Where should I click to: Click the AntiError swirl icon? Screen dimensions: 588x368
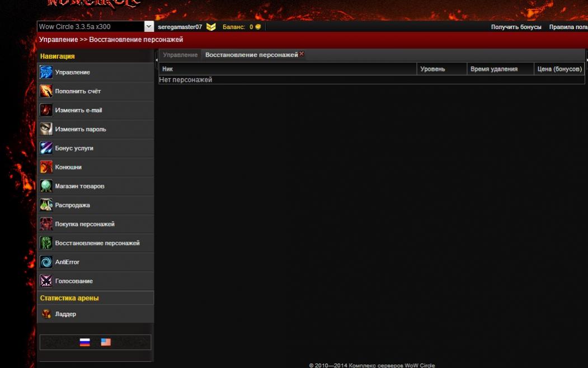click(46, 262)
